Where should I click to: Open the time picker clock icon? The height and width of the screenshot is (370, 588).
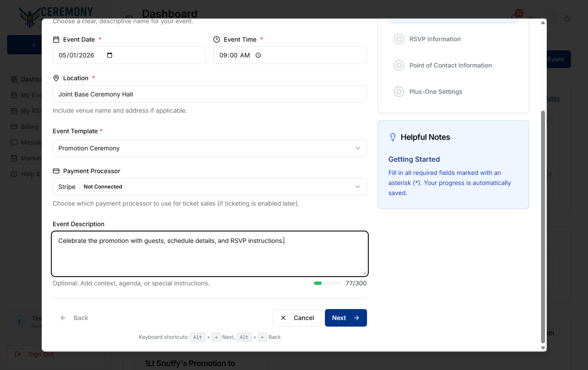258,55
